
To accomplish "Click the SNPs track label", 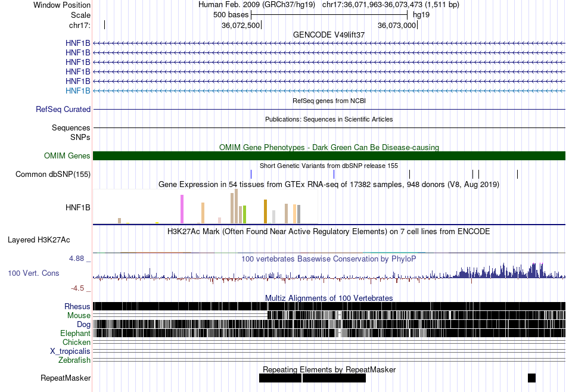I will [x=80, y=137].
